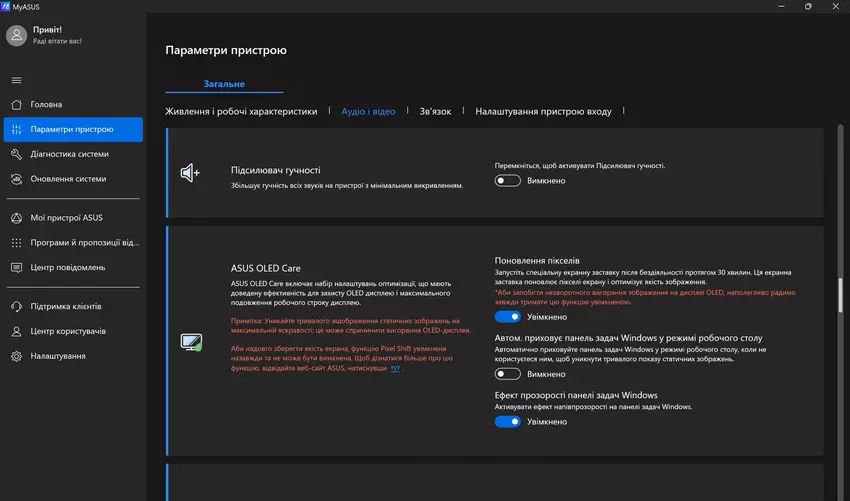Click the Налаштування gear icon

point(16,356)
